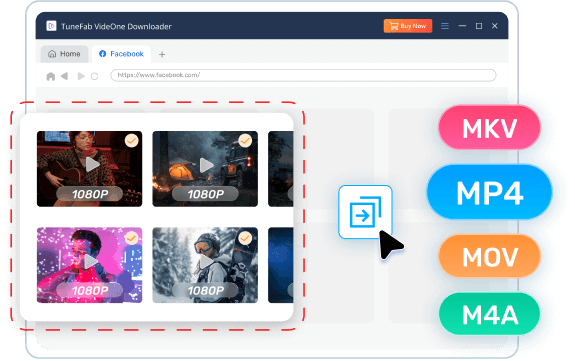Close the TuneFab window
Screen dimensions: 575x361
495,26
